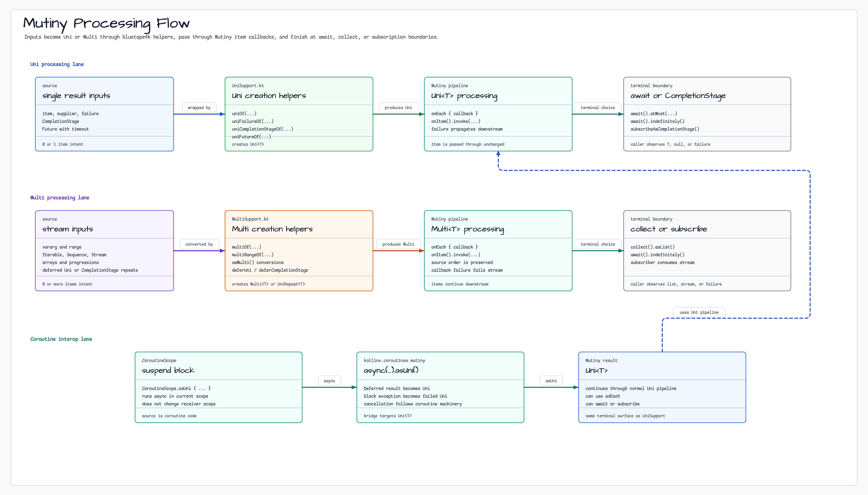Click 'Iterable, Sequence, Stream' line
This screenshot has width=868, height=495.
click(74, 255)
